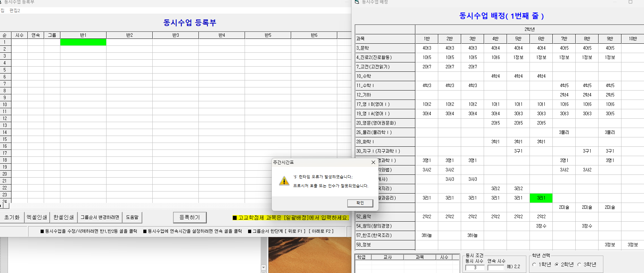Click the 그룹 column header in 등록부
The height and width of the screenshot is (273, 644).
pos(52,35)
